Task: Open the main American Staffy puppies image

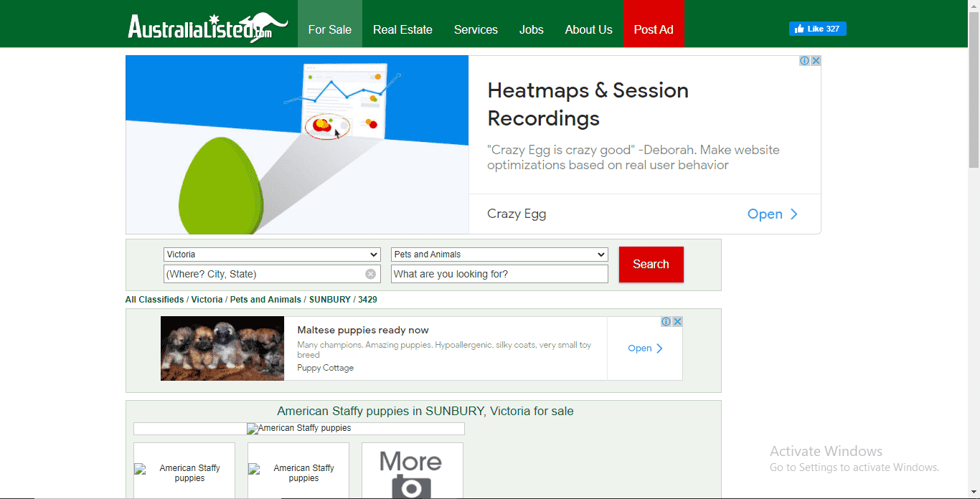Action: (299, 429)
